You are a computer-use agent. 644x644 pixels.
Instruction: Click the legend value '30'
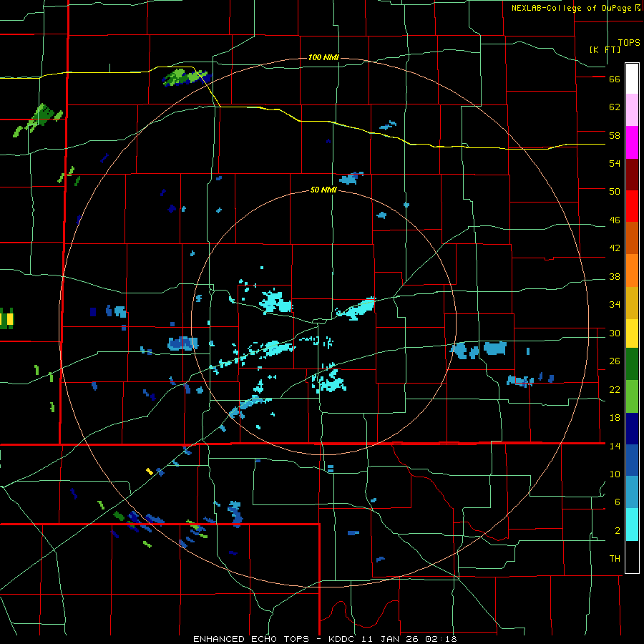[615, 333]
